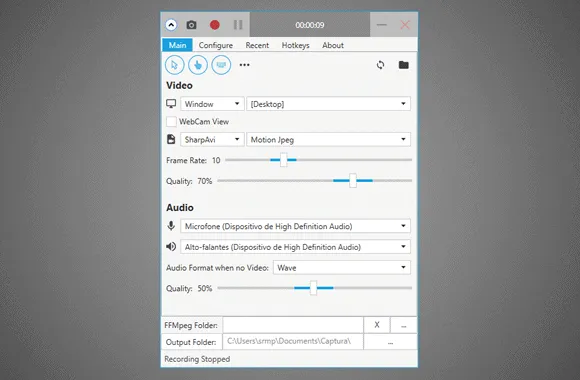
Task: Click the FFMpeg Folder input field
Action: [x=293, y=325]
